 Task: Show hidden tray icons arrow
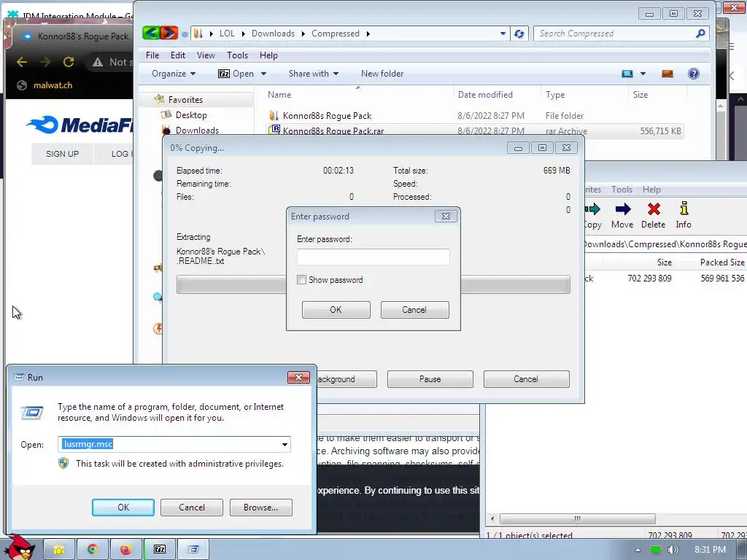tap(638, 550)
